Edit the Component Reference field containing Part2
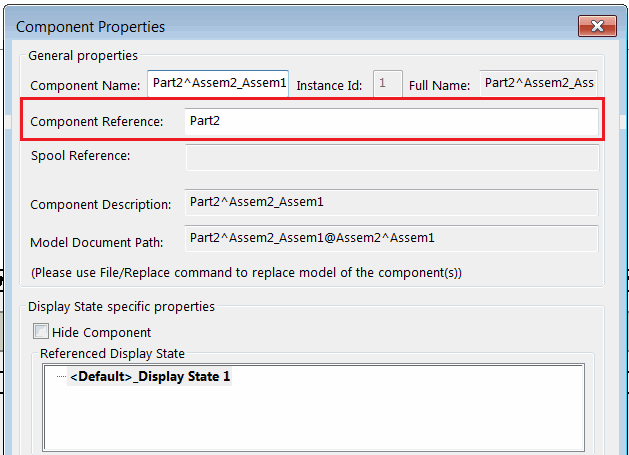This screenshot has width=629, height=455. point(390,121)
